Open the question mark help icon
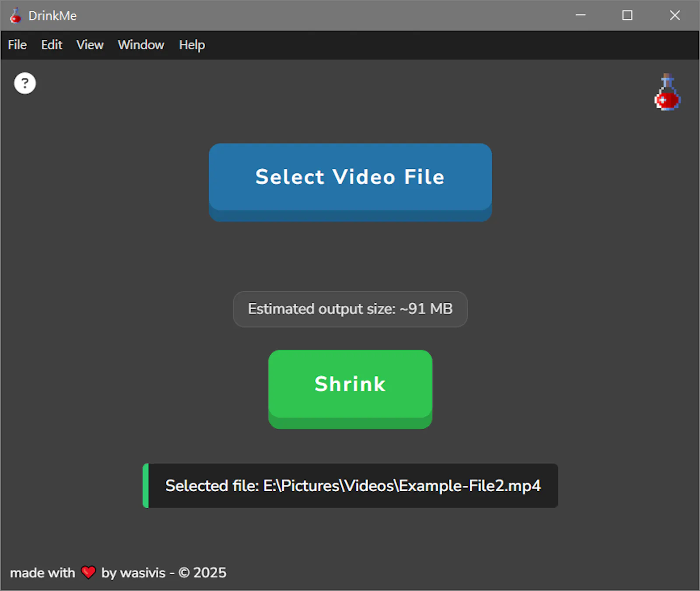The width and height of the screenshot is (700, 591). [25, 83]
